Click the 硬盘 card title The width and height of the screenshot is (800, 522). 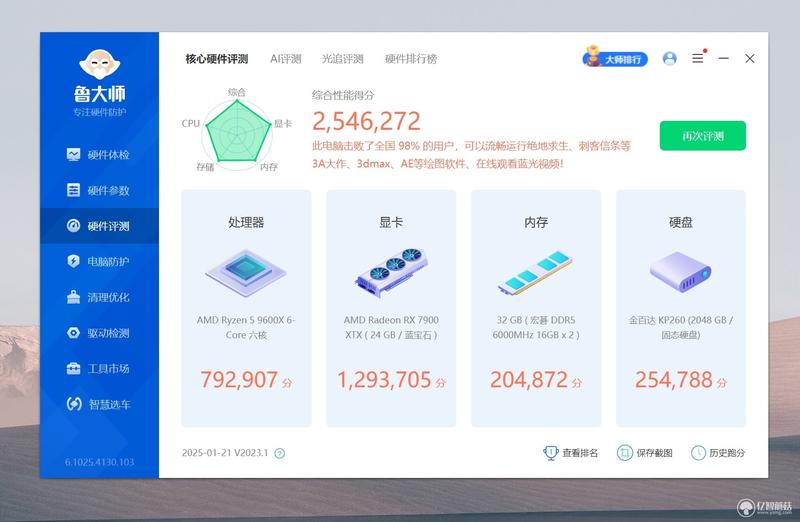pyautogui.click(x=681, y=222)
